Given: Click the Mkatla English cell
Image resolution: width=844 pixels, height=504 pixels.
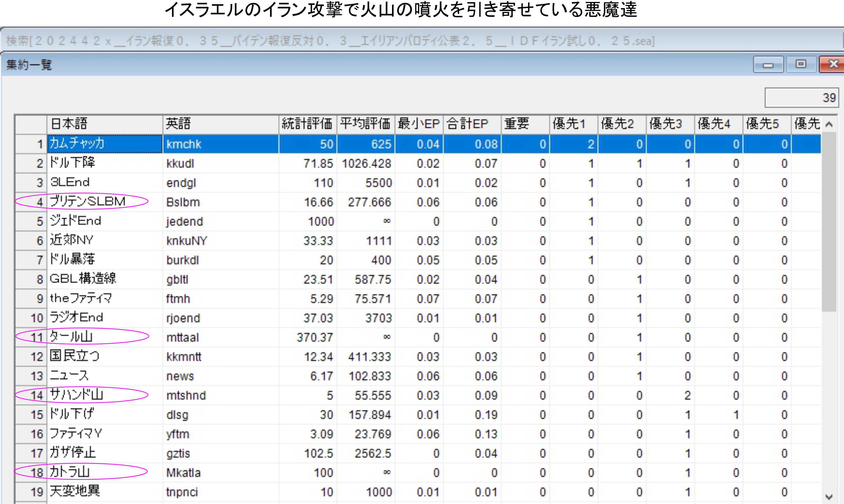Looking at the screenshot, I should pyautogui.click(x=221, y=473).
